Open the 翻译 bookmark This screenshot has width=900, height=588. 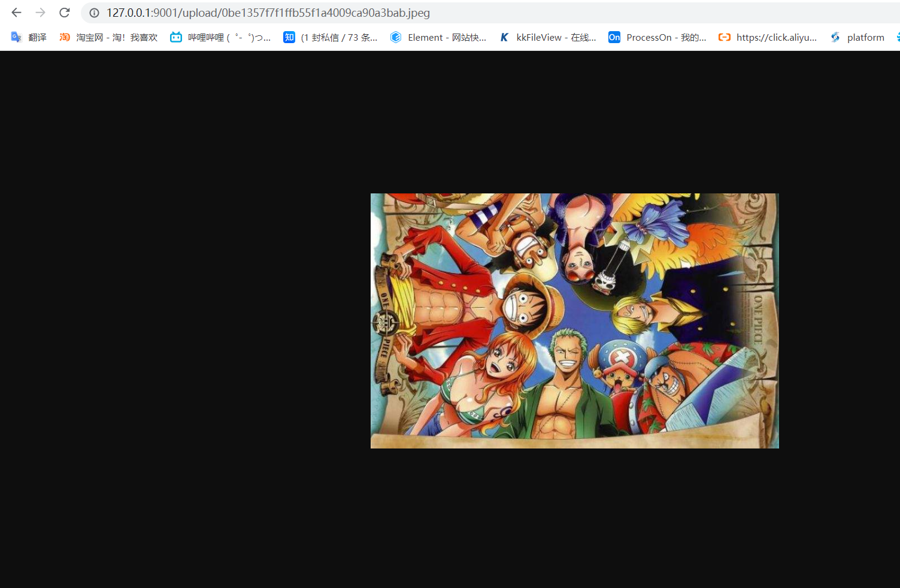[29, 37]
